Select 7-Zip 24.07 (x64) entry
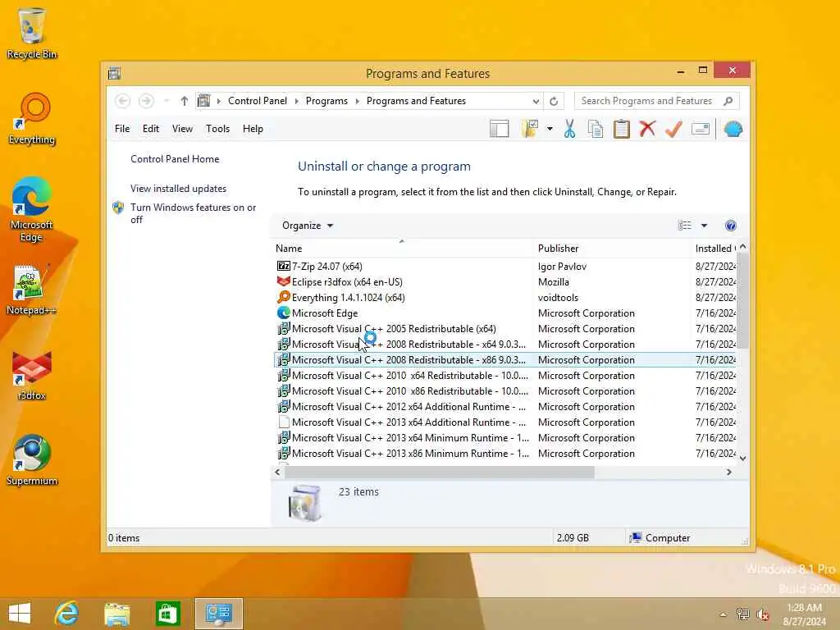The width and height of the screenshot is (840, 630). click(326, 267)
